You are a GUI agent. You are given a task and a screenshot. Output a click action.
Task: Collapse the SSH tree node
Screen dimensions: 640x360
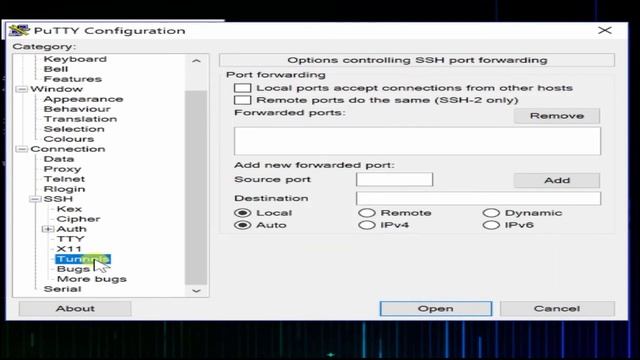[35, 199]
